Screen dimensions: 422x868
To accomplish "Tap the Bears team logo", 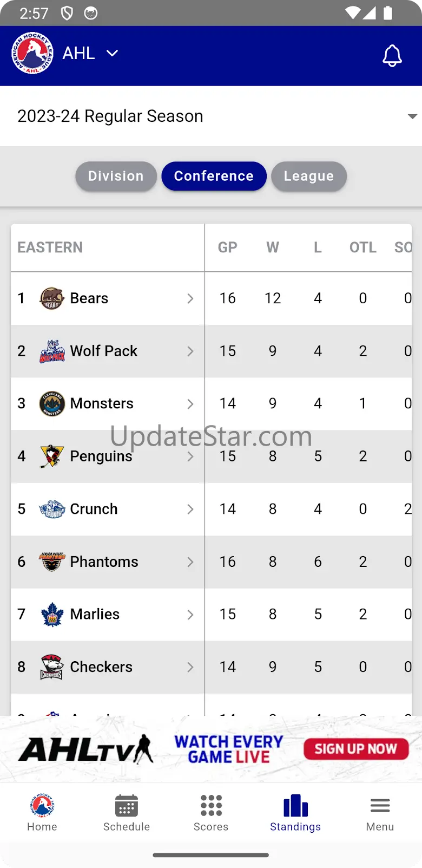I will 52,298.
